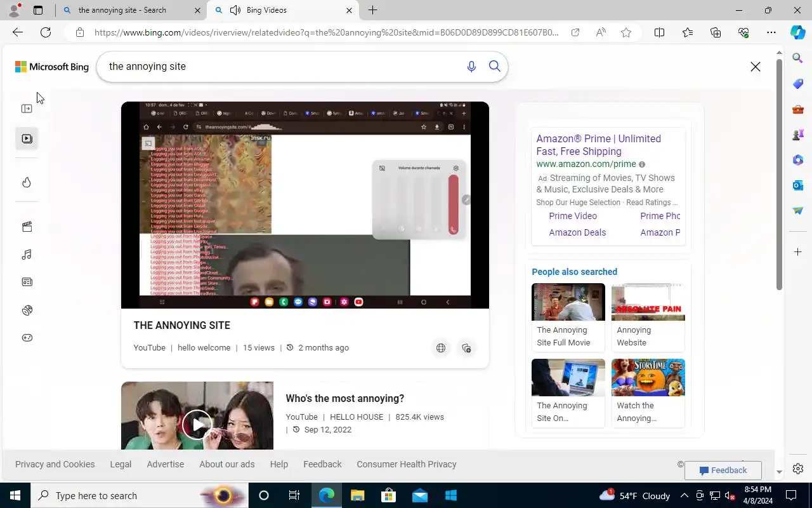Open Collections icon

click(x=716, y=32)
